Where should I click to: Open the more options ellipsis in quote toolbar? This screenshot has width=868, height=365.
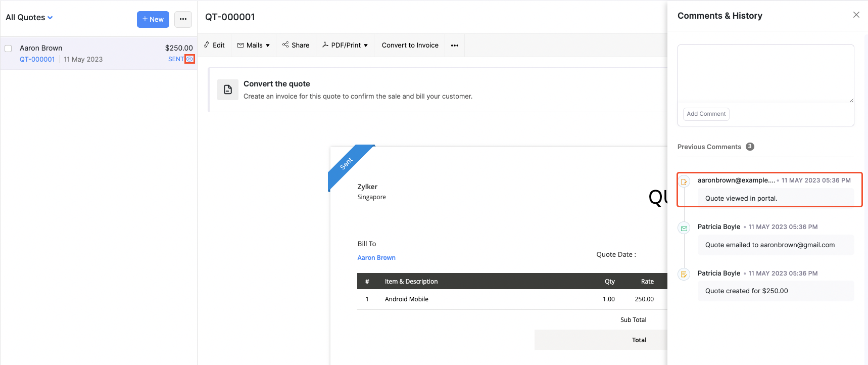click(455, 45)
